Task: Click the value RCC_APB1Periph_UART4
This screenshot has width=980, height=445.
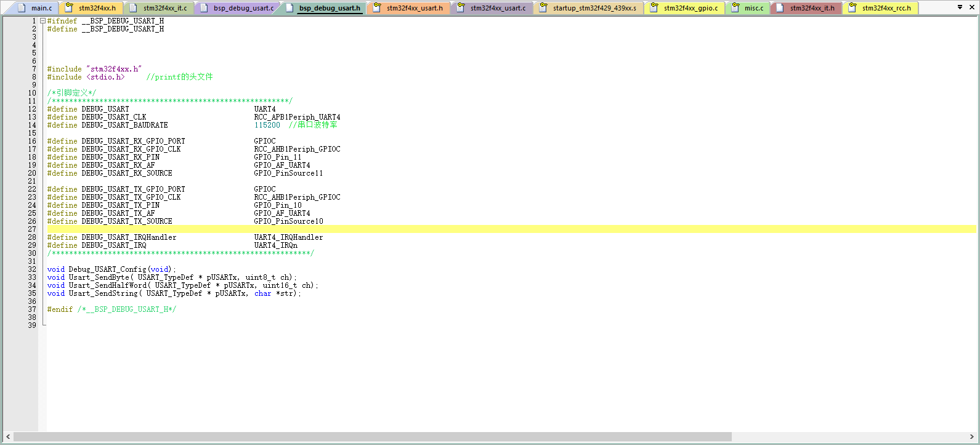Action: (x=297, y=117)
